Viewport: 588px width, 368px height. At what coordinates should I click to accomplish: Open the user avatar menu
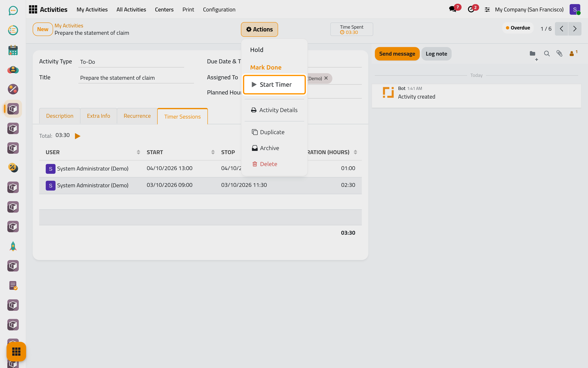[x=575, y=10]
